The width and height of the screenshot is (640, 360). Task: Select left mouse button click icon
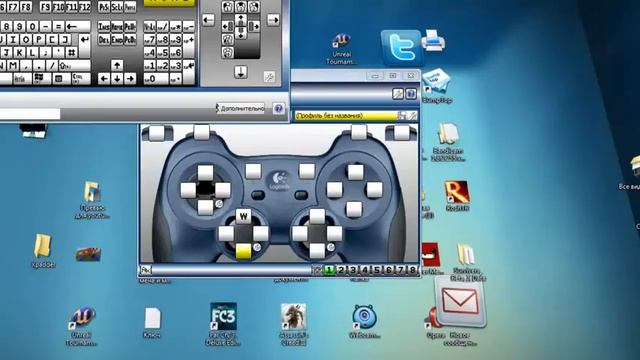click(228, 7)
